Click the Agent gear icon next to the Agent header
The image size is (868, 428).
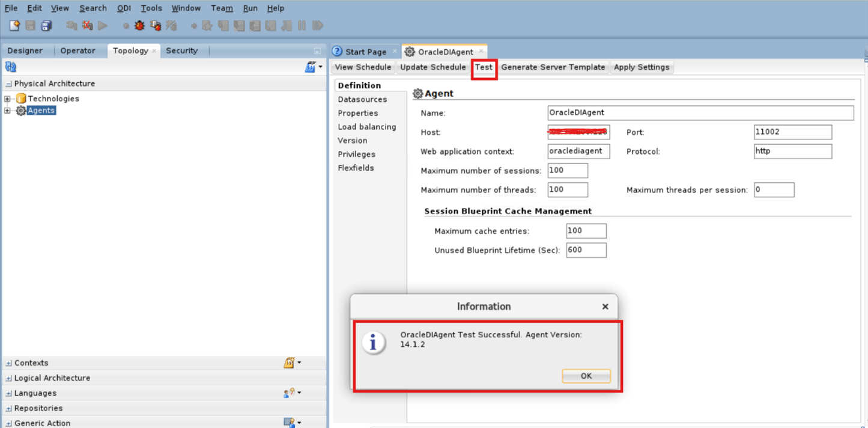418,93
